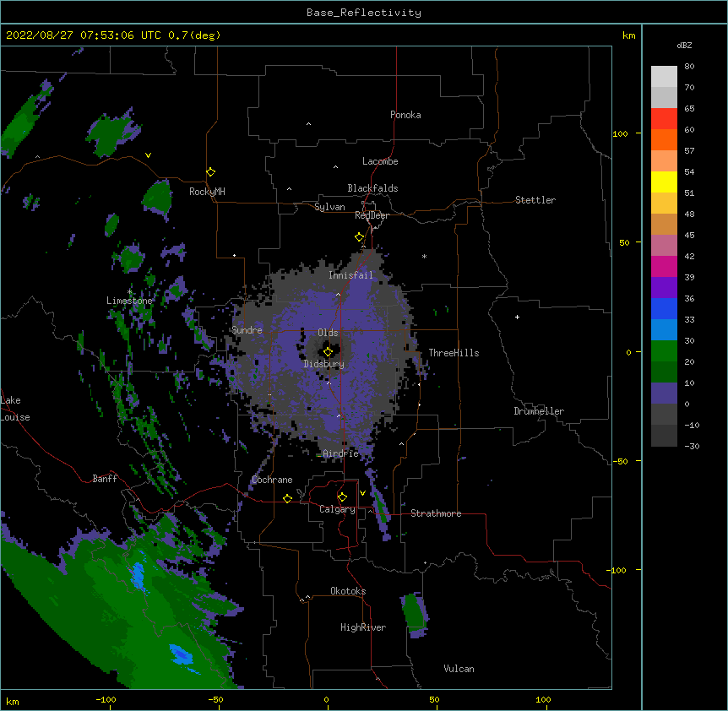Select the purple 10 dBZ legend color
This screenshot has width=728, height=711.
pyautogui.click(x=664, y=393)
